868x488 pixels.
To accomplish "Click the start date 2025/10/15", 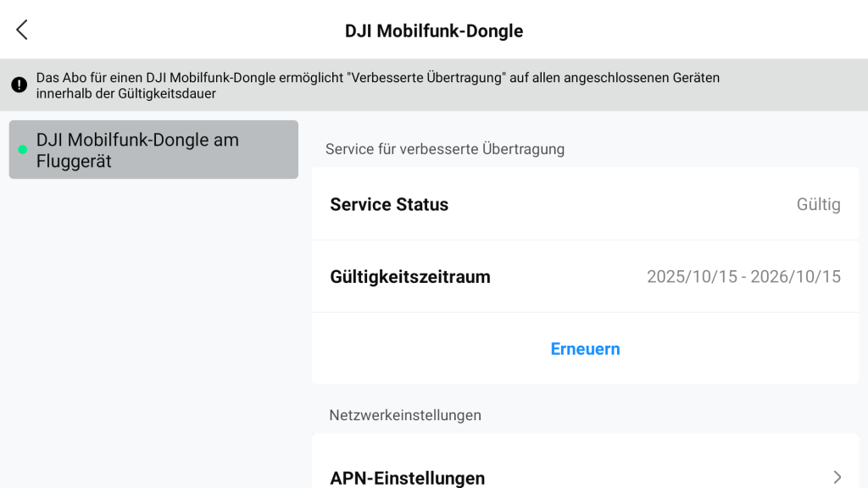I will pyautogui.click(x=691, y=276).
